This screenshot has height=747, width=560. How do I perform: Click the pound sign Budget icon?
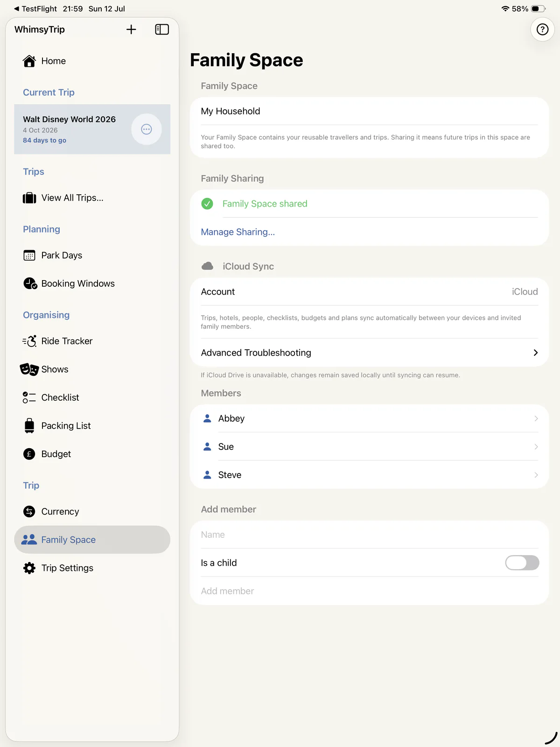tap(29, 454)
